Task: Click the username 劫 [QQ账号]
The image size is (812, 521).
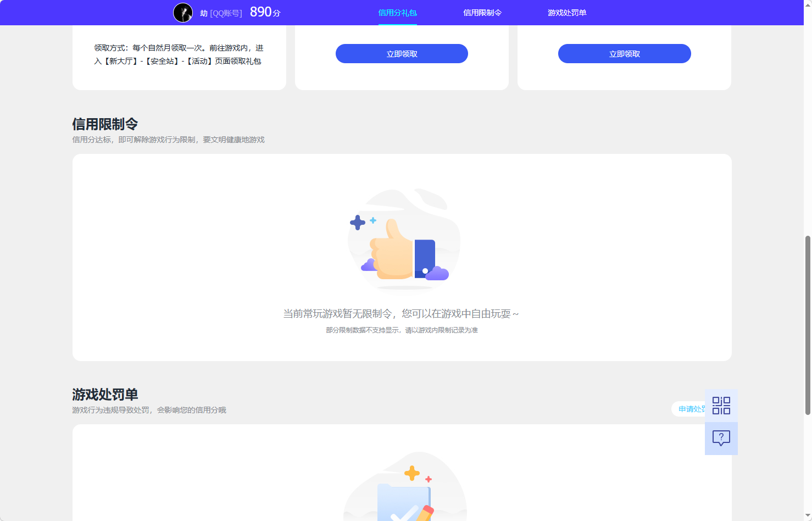Action: [222, 13]
